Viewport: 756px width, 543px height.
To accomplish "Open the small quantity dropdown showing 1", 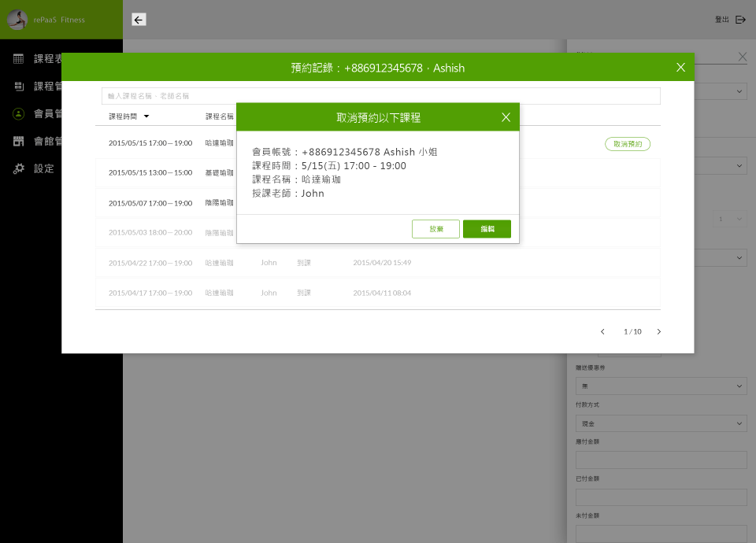I will coord(730,220).
